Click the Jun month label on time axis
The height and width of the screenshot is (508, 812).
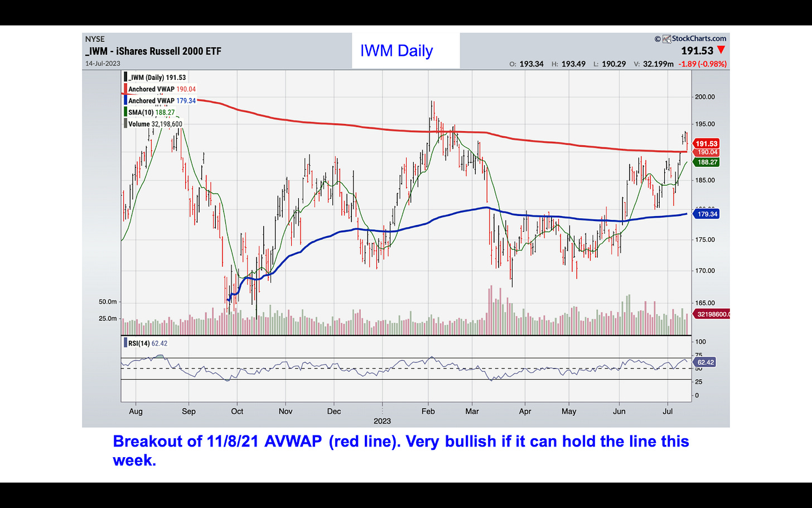tap(619, 411)
